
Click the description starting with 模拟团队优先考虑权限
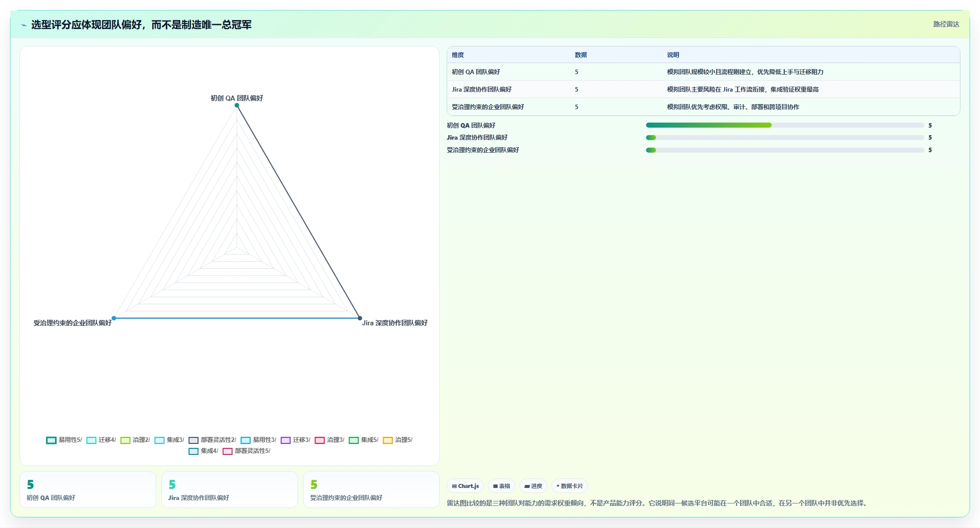(733, 107)
